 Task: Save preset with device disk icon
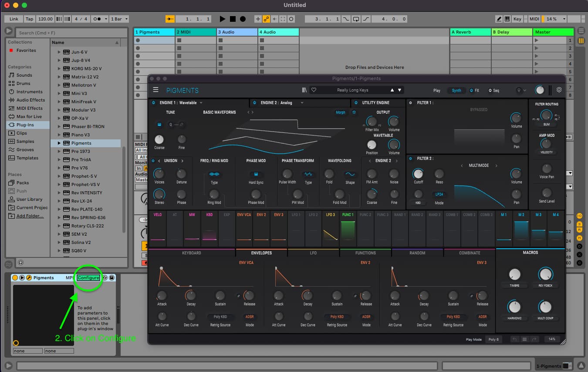click(112, 277)
